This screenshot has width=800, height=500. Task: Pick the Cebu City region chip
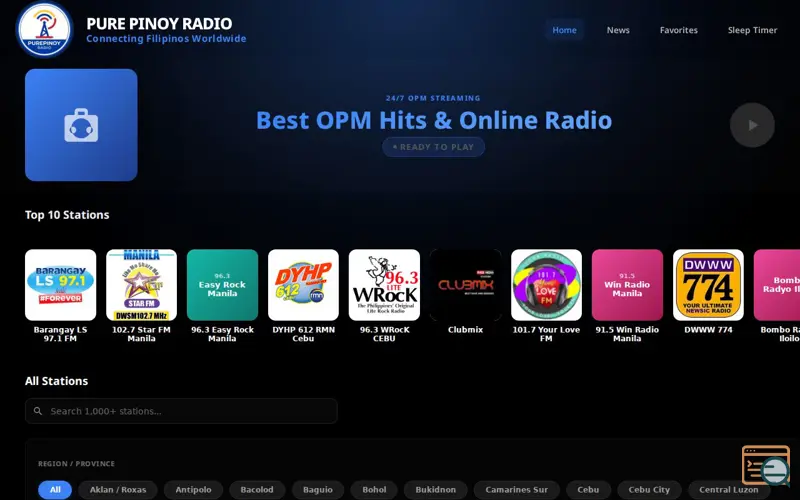click(649, 490)
